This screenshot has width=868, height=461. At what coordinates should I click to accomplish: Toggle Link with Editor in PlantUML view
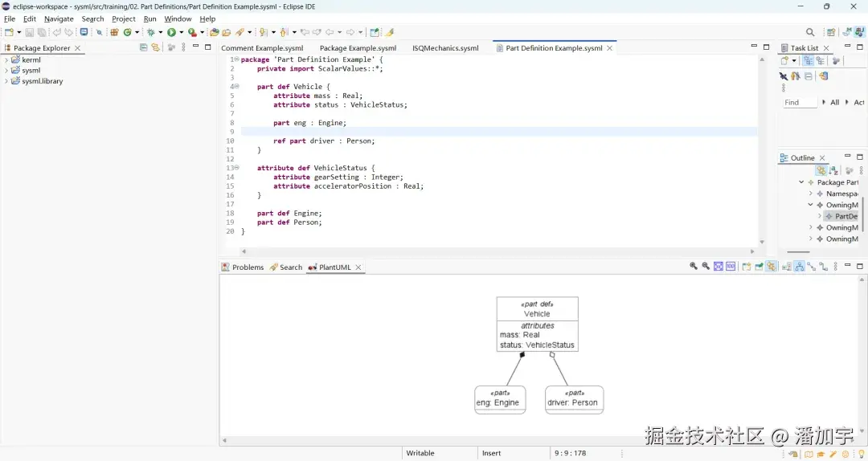772,267
